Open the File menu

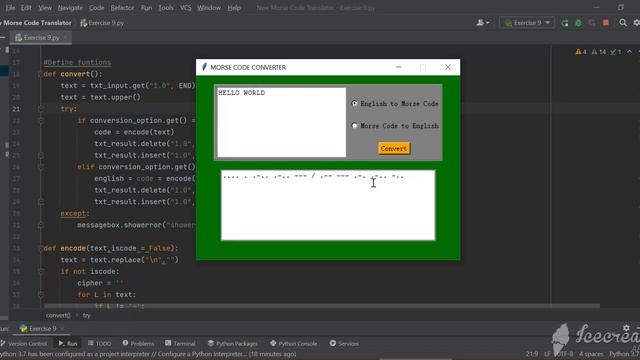[x=10, y=8]
